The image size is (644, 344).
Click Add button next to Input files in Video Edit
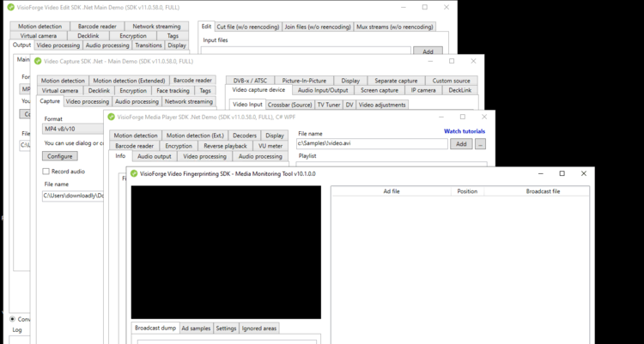(428, 51)
